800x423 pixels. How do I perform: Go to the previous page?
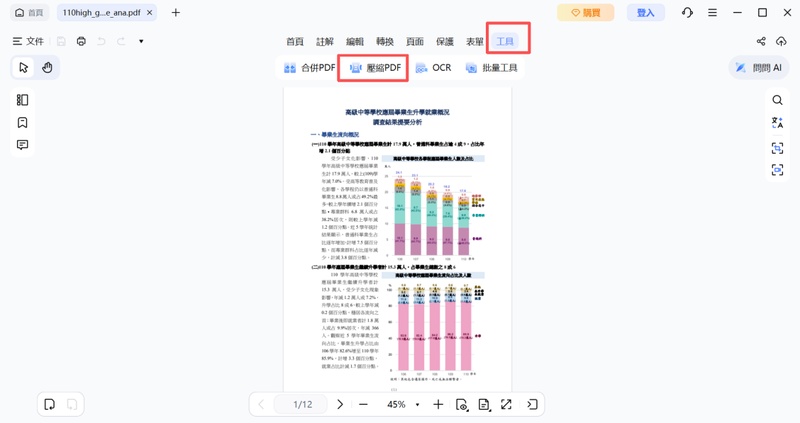click(261, 405)
